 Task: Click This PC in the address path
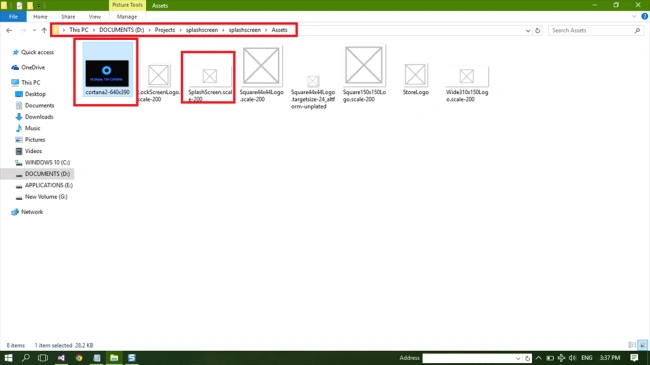(x=78, y=30)
